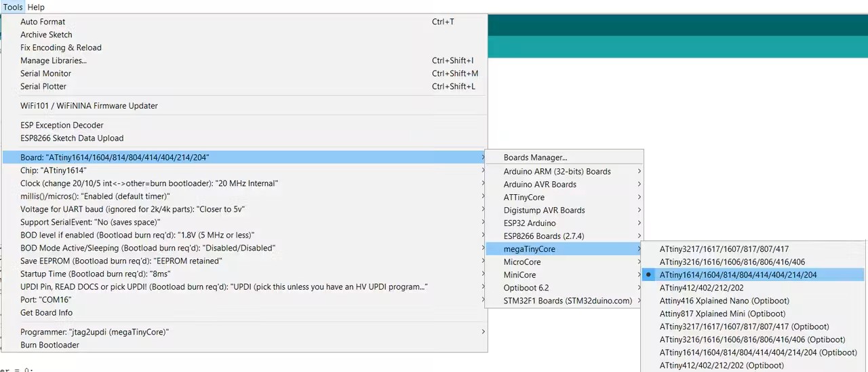Image resolution: width=868 pixels, height=372 pixels.
Task: Select ATtiny1614/1604/814/804/414/404/214/204 (Optiboot) board
Action: pyautogui.click(x=753, y=352)
